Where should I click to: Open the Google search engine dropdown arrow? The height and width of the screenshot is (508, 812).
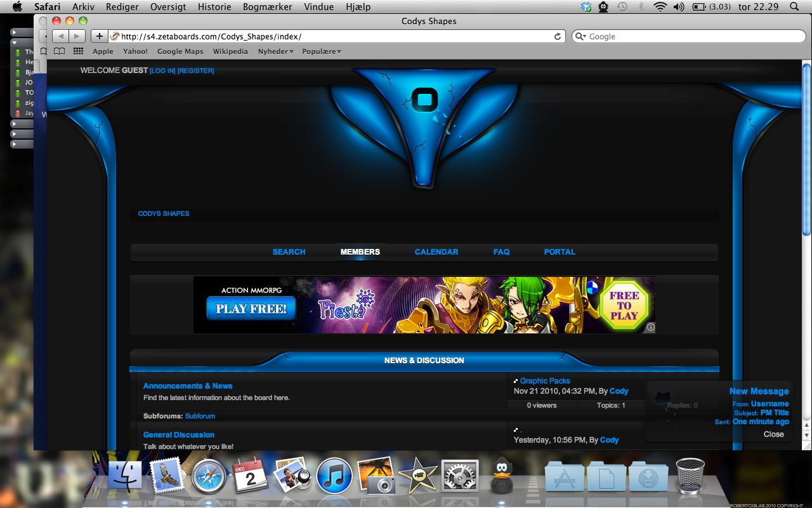point(580,37)
